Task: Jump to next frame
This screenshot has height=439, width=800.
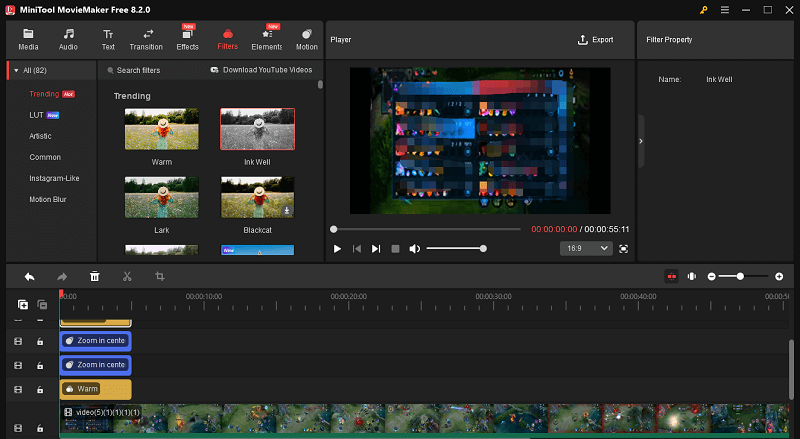Action: coord(376,249)
